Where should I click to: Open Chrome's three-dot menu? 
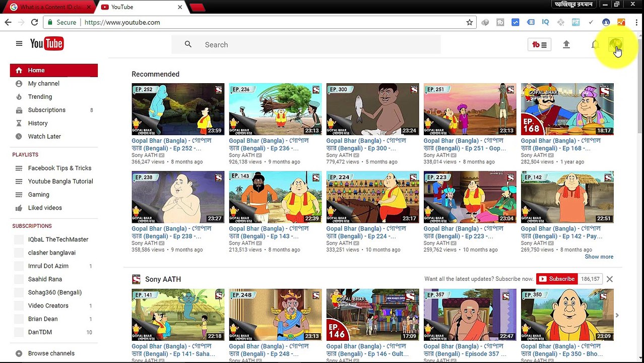point(636,22)
